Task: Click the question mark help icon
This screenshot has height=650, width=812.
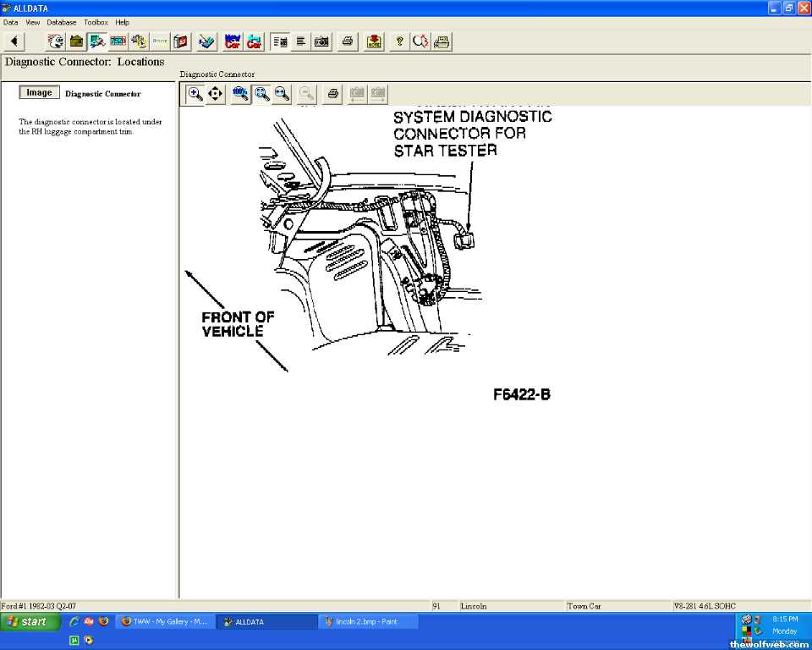Action: point(399,41)
